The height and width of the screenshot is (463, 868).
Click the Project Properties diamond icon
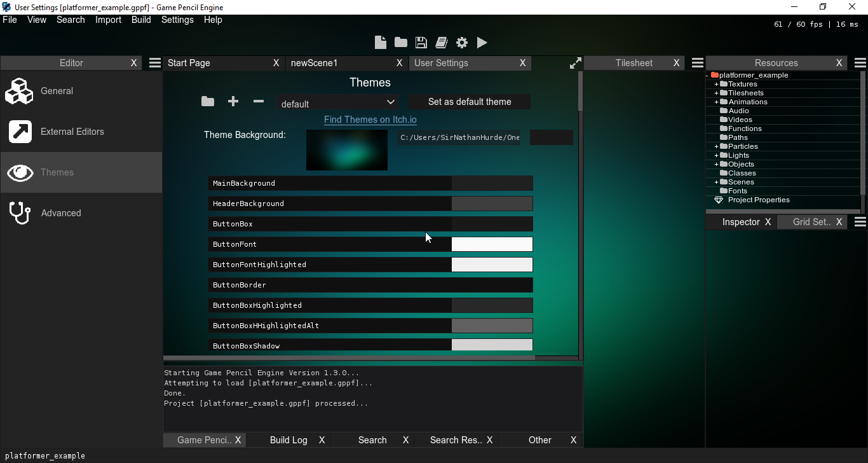pos(719,200)
